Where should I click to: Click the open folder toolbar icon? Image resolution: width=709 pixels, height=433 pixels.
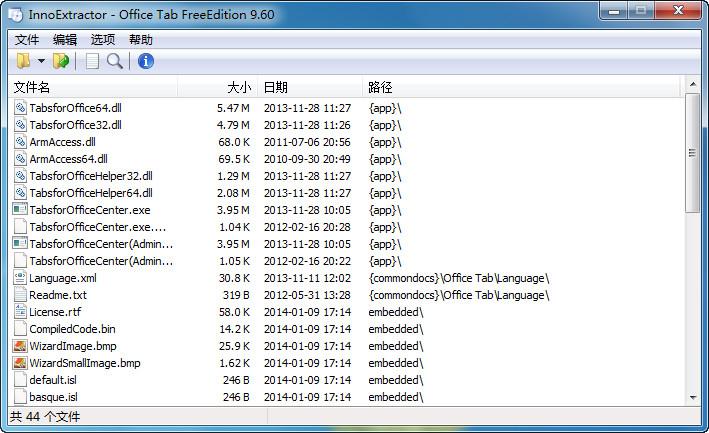[x=23, y=61]
